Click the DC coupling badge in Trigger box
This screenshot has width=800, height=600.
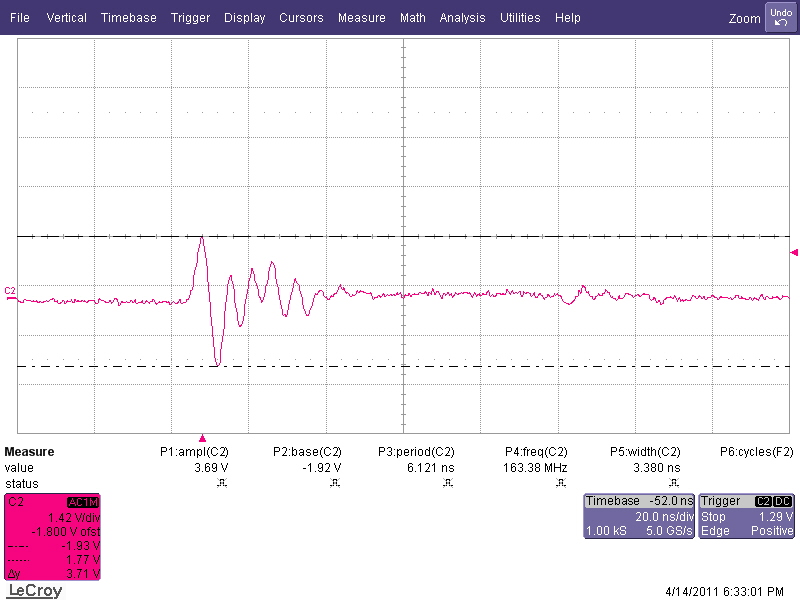tap(783, 502)
